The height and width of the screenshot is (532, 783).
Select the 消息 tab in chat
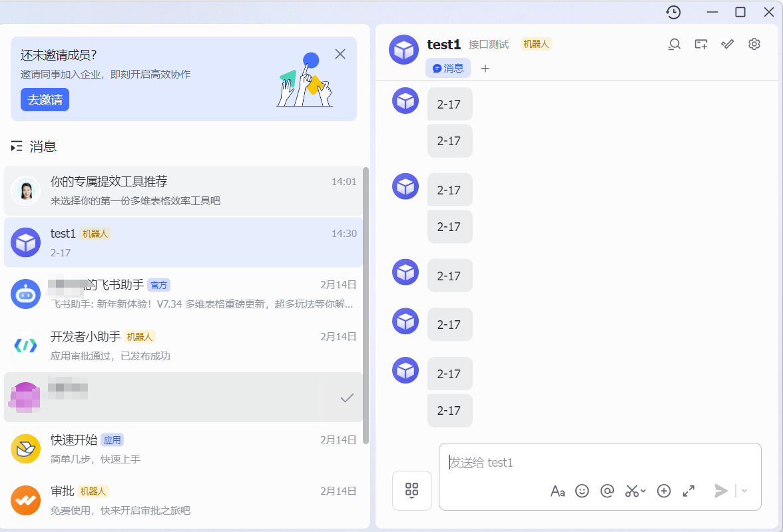click(448, 68)
